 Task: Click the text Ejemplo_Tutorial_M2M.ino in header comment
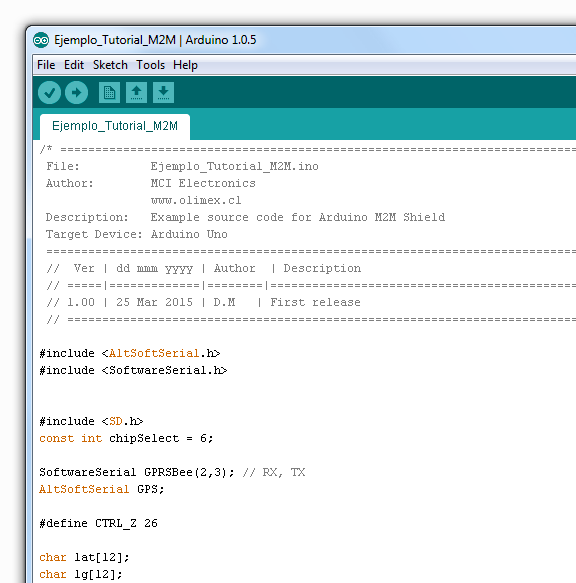pyautogui.click(x=234, y=167)
